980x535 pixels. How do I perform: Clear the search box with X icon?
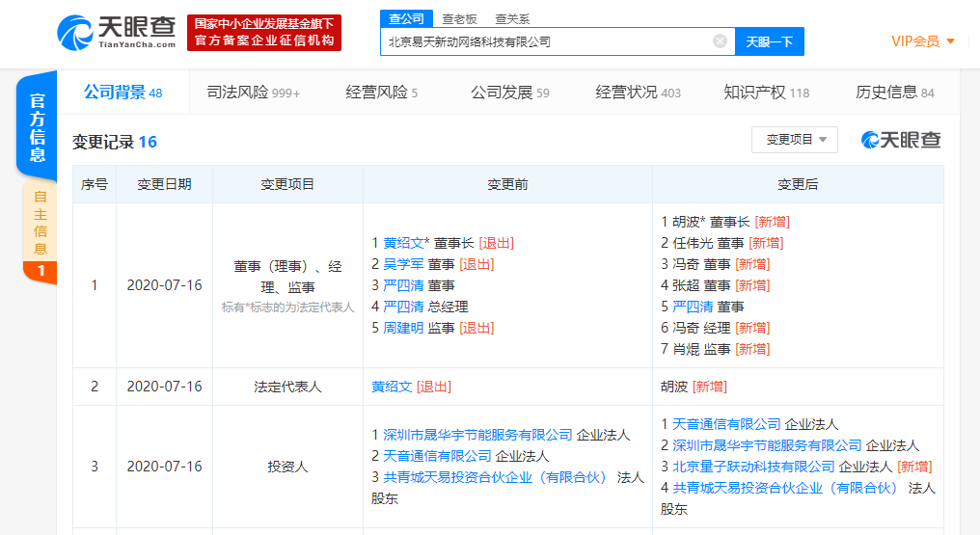pyautogui.click(x=720, y=41)
